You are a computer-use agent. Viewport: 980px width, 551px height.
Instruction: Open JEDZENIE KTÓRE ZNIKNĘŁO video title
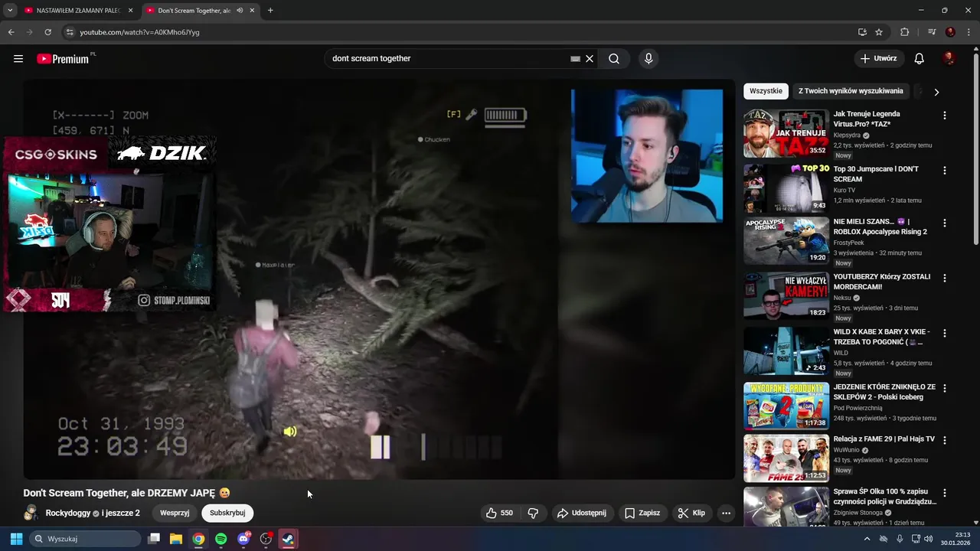point(884,392)
